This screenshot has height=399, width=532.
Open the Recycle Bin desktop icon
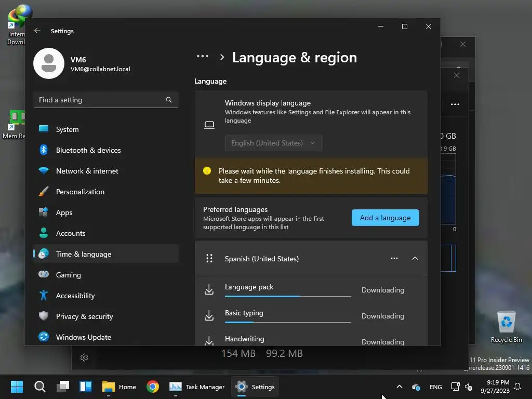[506, 327]
